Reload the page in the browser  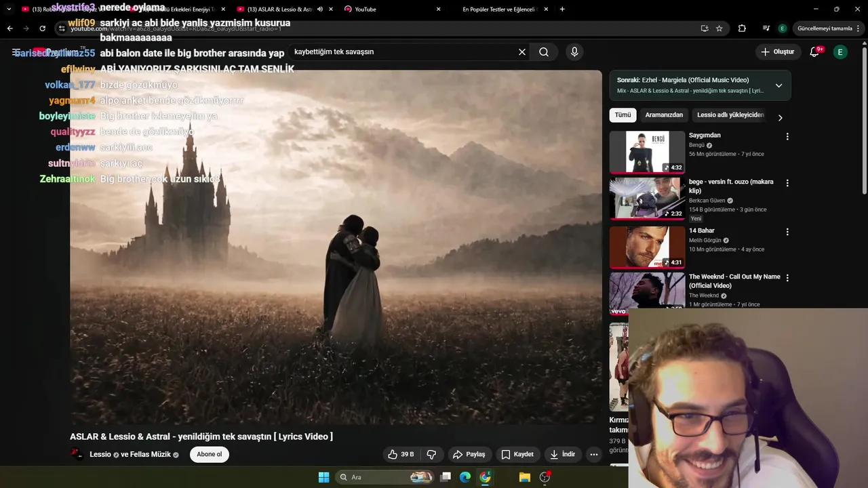pyautogui.click(x=42, y=28)
